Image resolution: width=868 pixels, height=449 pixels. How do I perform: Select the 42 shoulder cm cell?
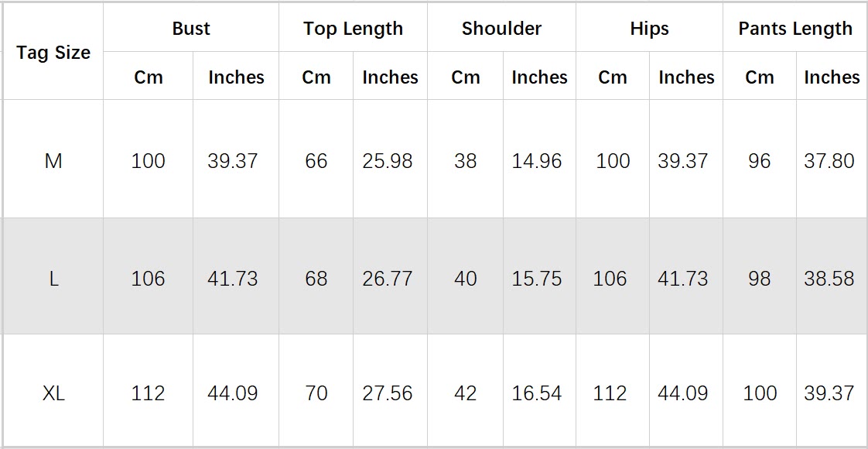[x=466, y=393]
